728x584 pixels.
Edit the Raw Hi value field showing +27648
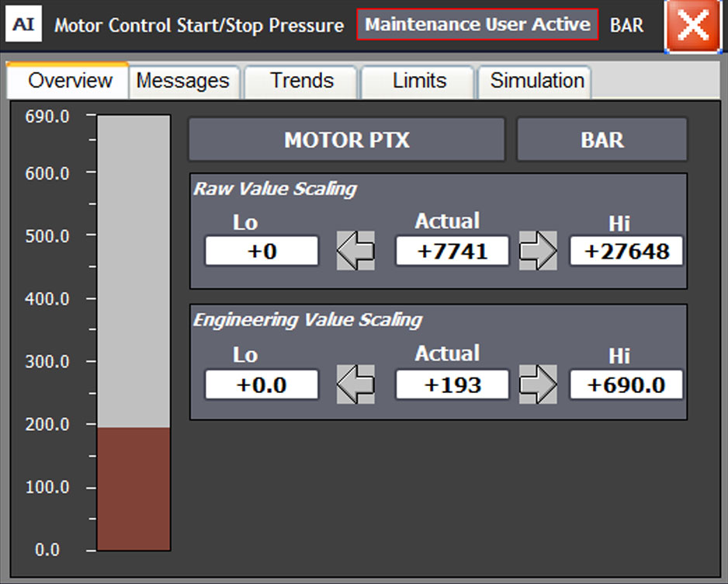(626, 250)
